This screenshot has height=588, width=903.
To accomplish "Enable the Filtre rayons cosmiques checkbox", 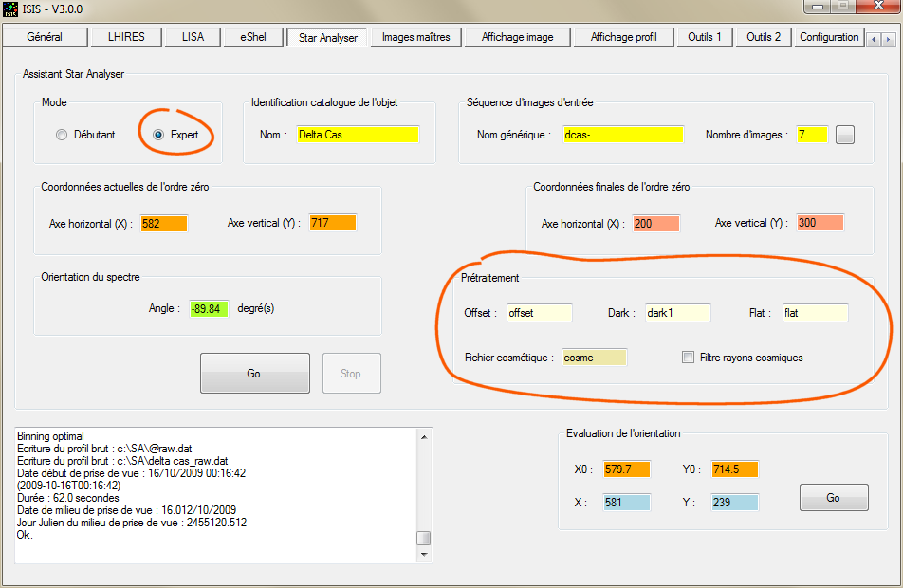I will (689, 358).
